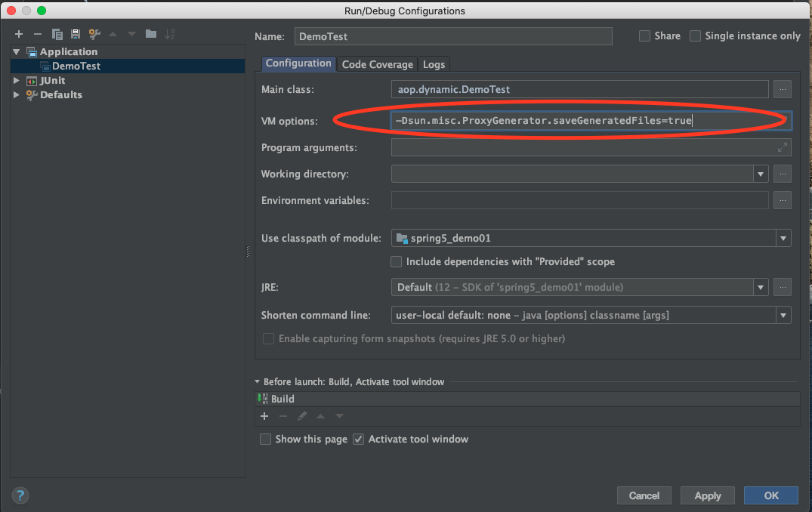Sort configurations alphabetically
The height and width of the screenshot is (512, 812).
pos(170,33)
